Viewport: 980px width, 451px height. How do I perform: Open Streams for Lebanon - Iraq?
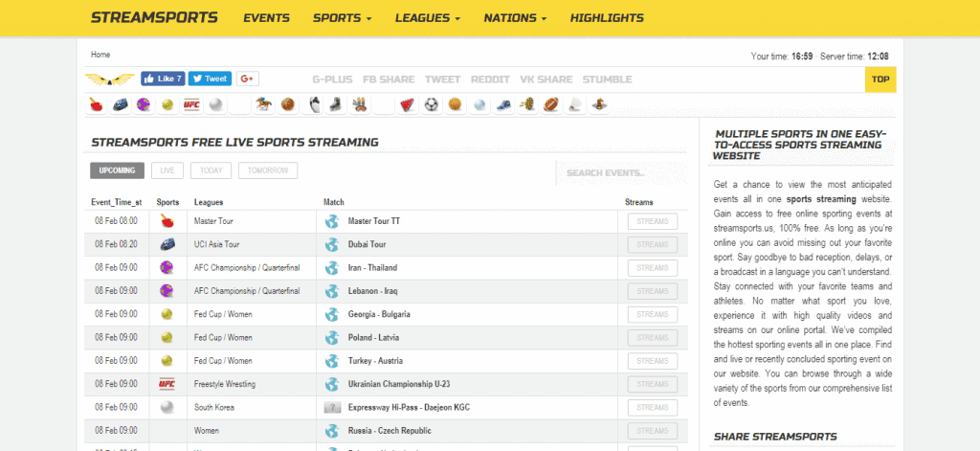[653, 291]
